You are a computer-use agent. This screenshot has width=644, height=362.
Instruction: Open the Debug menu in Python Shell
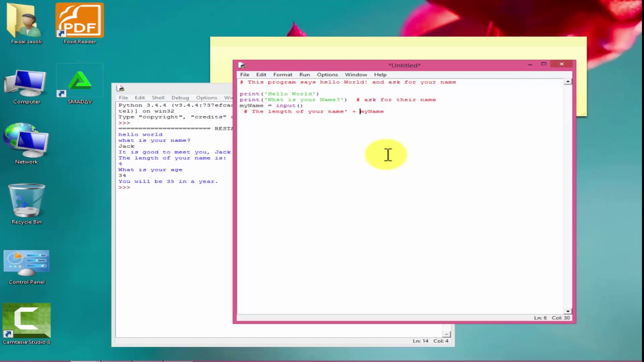[180, 98]
